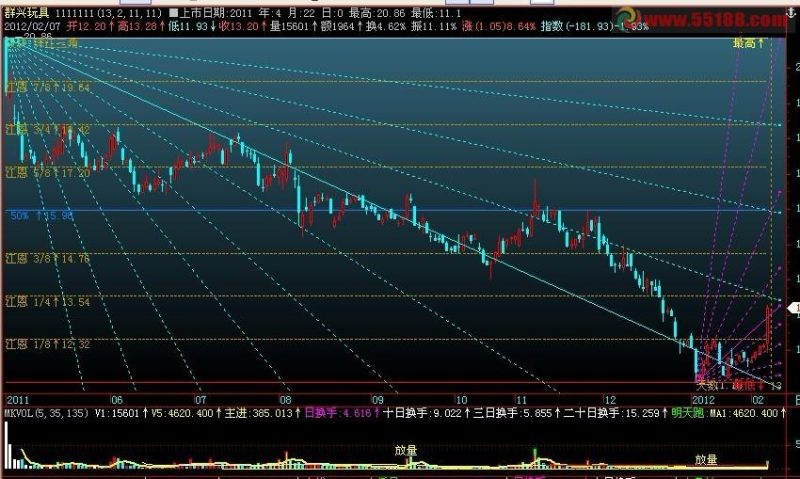Select the 江恩 3/8 14.76 level label
The width and height of the screenshot is (800, 479).
tap(48, 259)
